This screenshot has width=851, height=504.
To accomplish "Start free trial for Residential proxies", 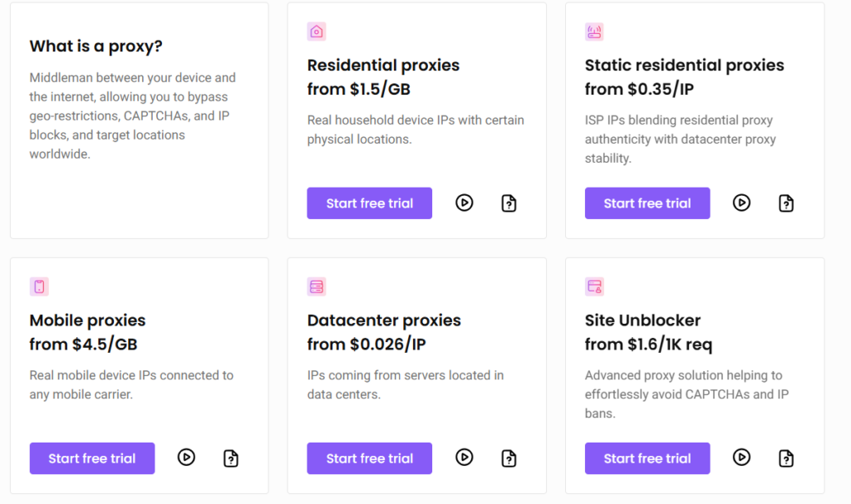I will tap(369, 203).
